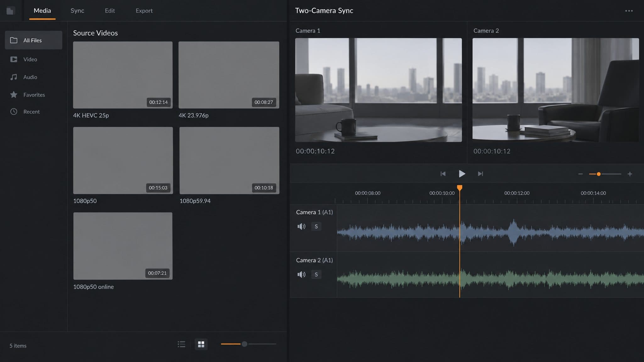Select the 1080p50 video thumbnail

click(x=123, y=160)
